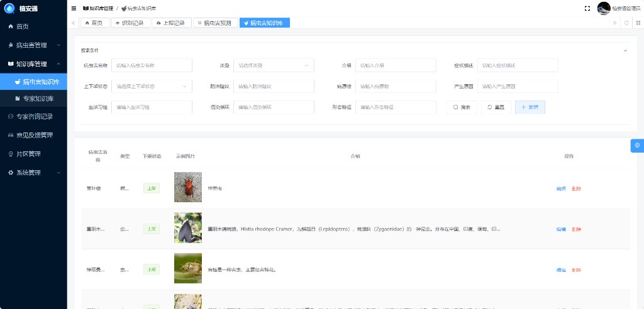Open 片区管理 in sidebar

(x=33, y=154)
